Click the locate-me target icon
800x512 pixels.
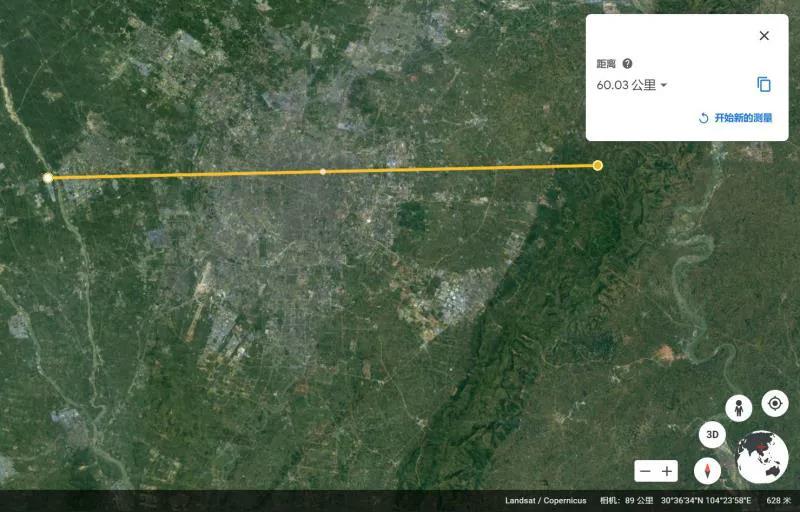pos(774,403)
